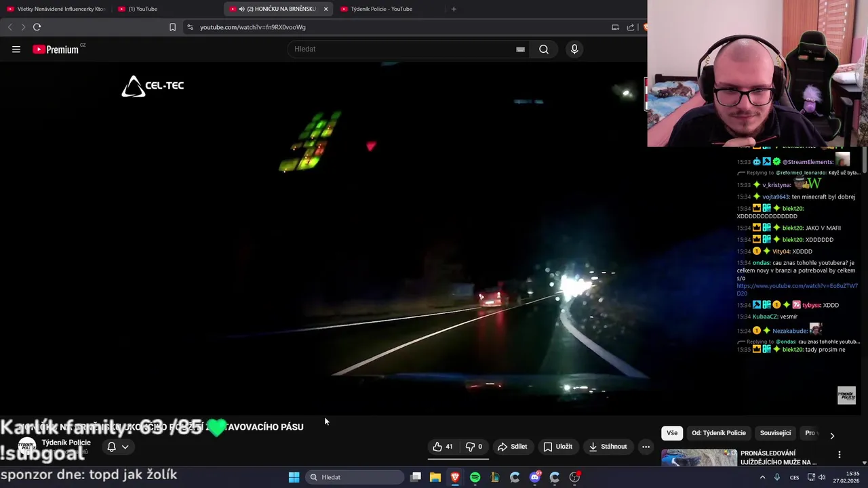Click tybyss username in chat
The width and height of the screenshot is (868, 488).
pyautogui.click(x=811, y=305)
